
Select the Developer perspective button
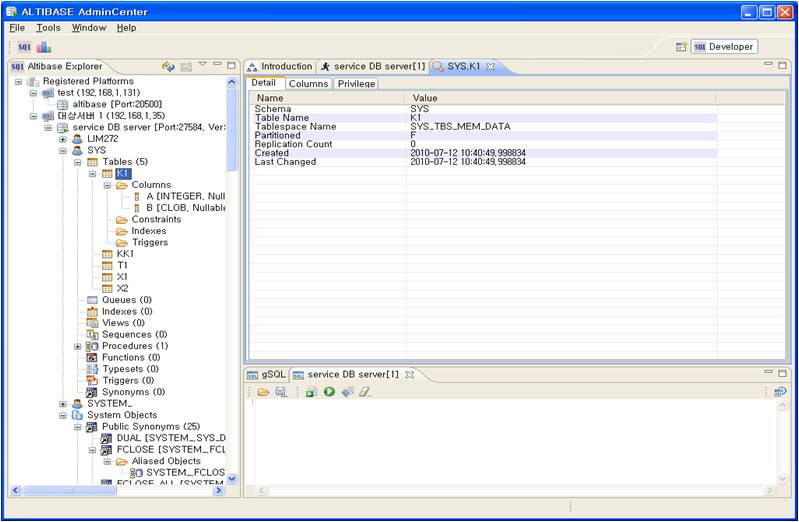724,47
